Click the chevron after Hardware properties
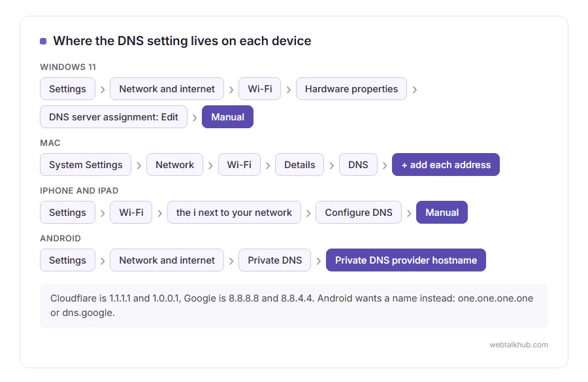 414,90
